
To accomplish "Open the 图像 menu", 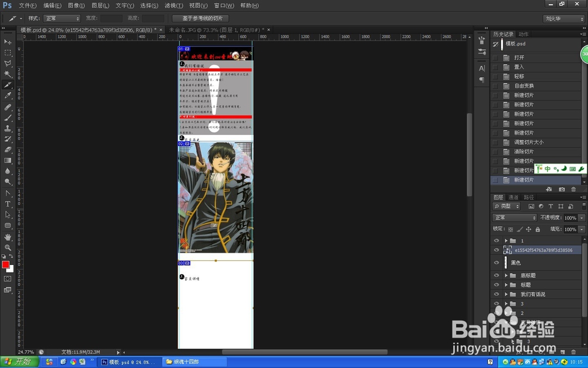I will (76, 5).
